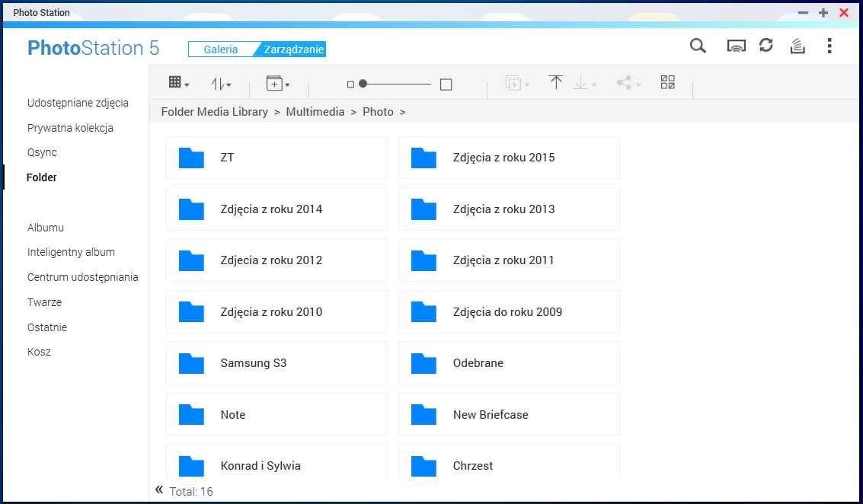Open Inteligentny album in sidebar
Viewport: 863px width, 504px height.
71,252
